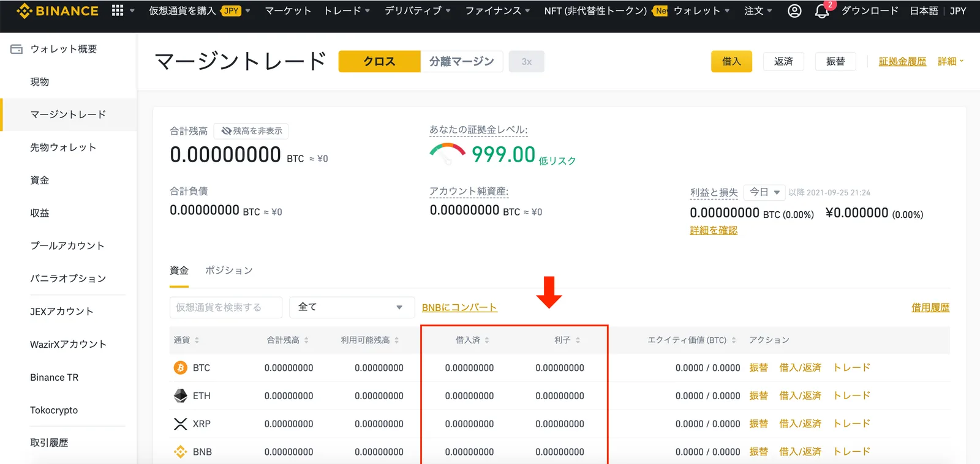Open the 今日 period dropdown
Viewport: 980px width, 464px height.
point(764,192)
